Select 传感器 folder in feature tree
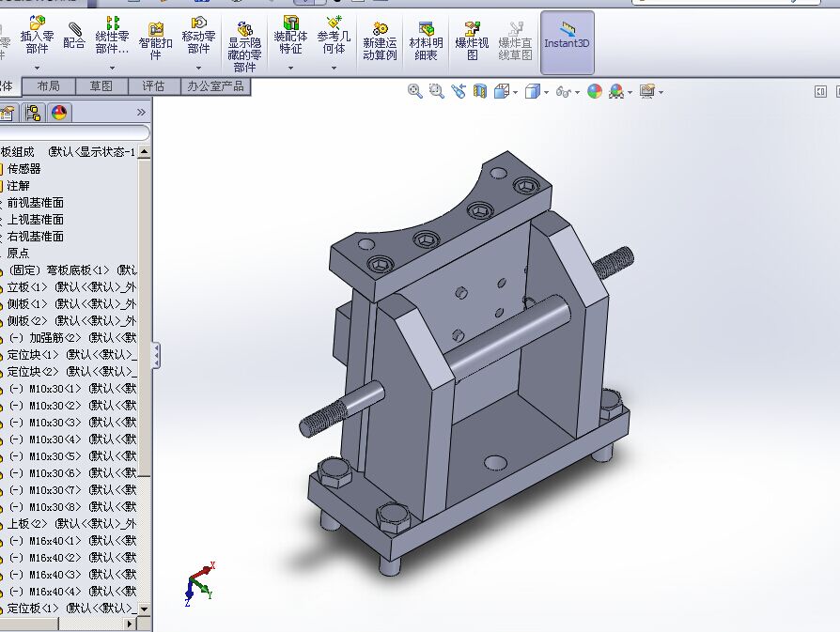 coord(23,169)
